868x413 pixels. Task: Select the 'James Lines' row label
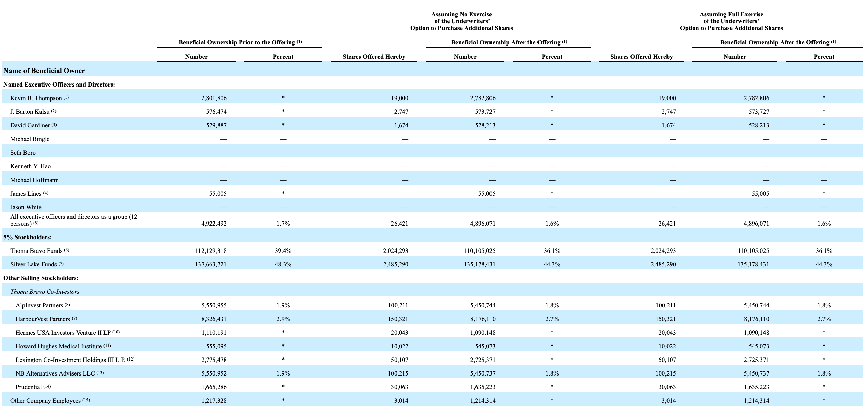pyautogui.click(x=26, y=194)
